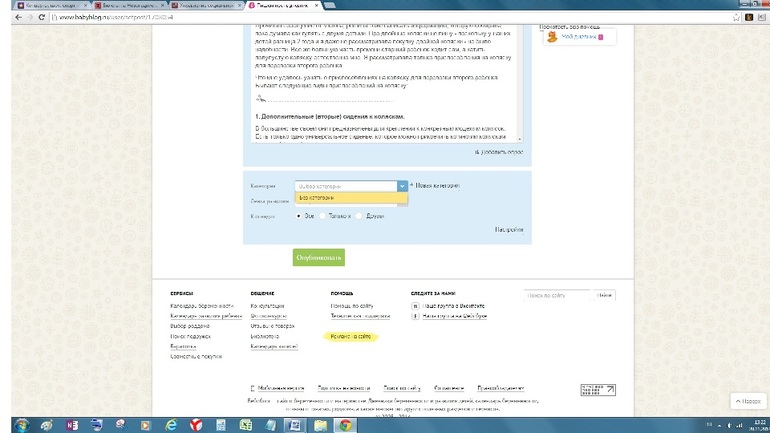
Task: Open the 'Настройки' settings link
Action: pyautogui.click(x=509, y=230)
